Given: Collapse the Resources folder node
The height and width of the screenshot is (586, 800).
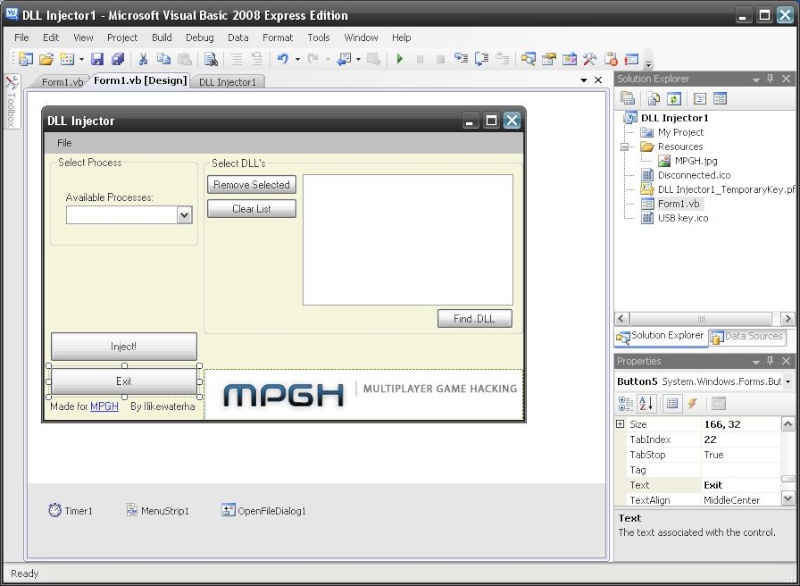Looking at the screenshot, I should click(x=624, y=147).
